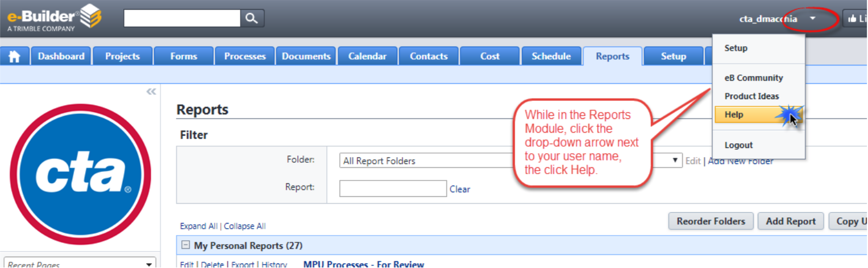This screenshot has width=868, height=268.
Task: Open the cta_dmacchia user dropdown arrow
Action: [x=813, y=19]
